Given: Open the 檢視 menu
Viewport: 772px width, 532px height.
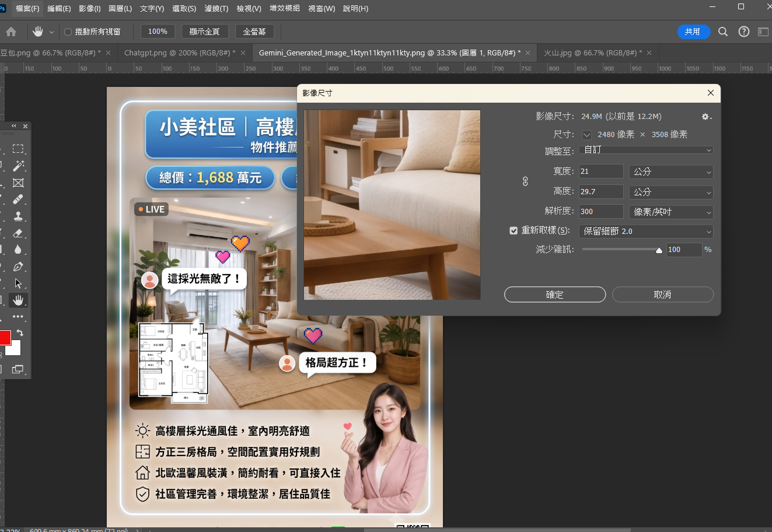Looking at the screenshot, I should [x=249, y=8].
